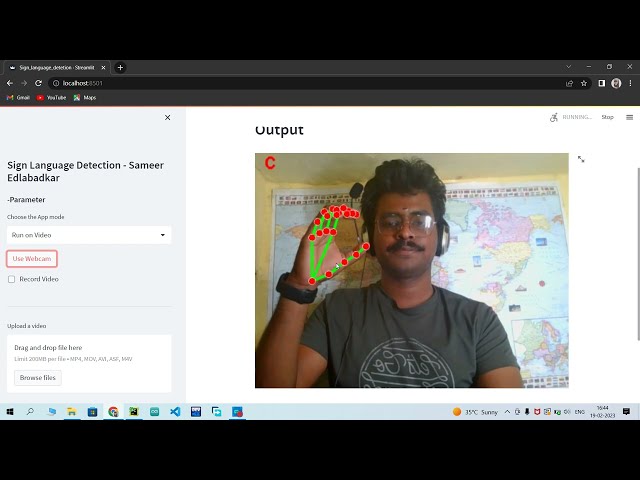Open Windows search from the taskbar

point(30,412)
